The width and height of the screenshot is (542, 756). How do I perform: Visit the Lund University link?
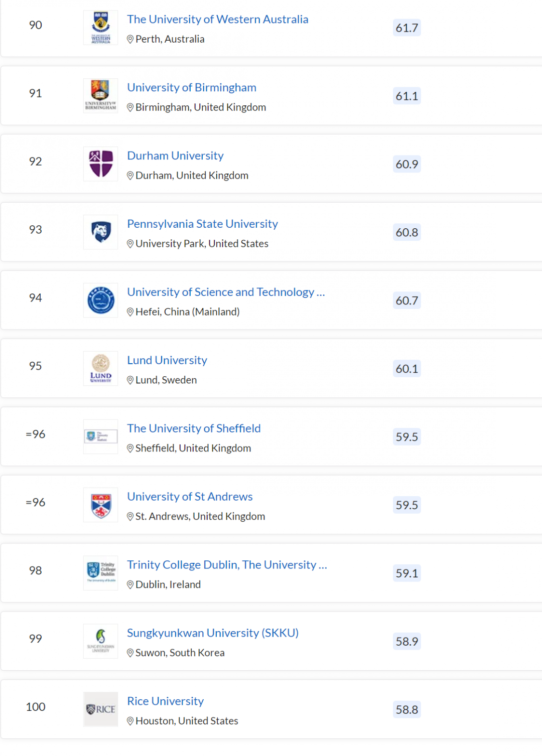click(x=167, y=360)
